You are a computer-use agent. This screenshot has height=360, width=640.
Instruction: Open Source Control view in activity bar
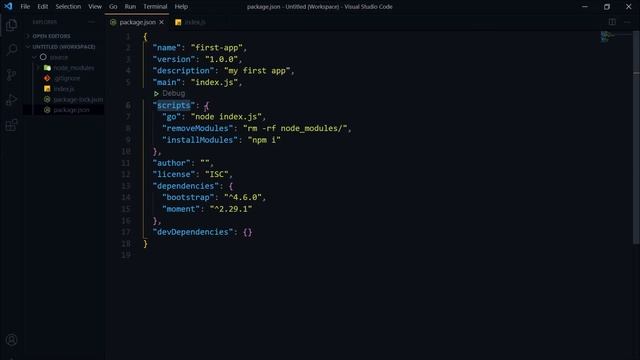coord(11,75)
